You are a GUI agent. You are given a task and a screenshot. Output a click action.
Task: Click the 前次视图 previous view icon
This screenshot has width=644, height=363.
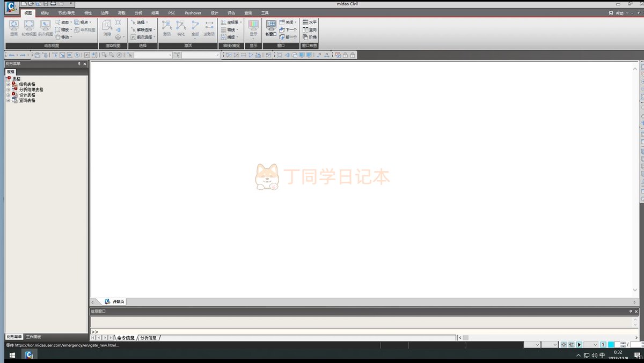click(46, 28)
